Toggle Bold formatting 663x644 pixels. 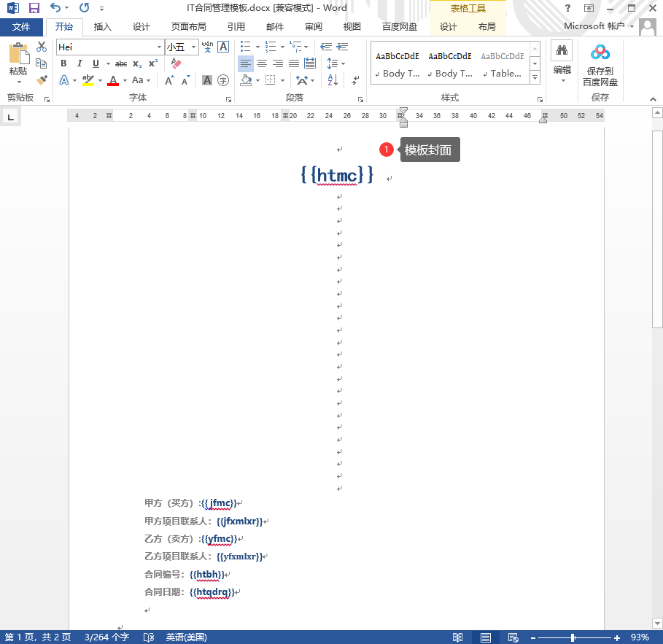(64, 63)
